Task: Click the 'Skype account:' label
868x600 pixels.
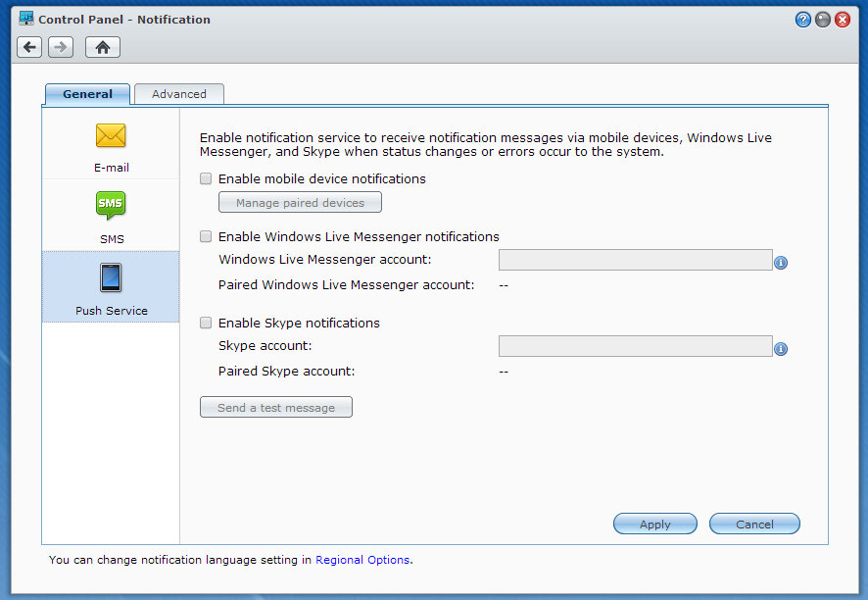Action: click(x=265, y=346)
